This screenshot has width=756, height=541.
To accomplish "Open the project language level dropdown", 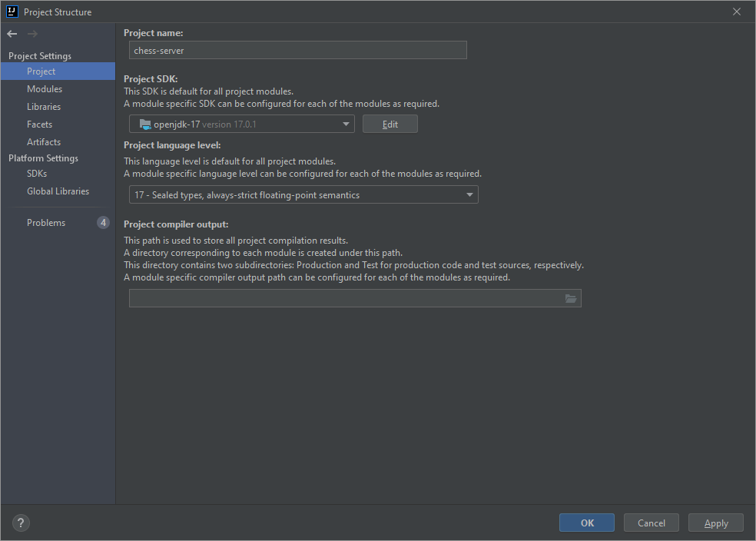I will point(303,194).
